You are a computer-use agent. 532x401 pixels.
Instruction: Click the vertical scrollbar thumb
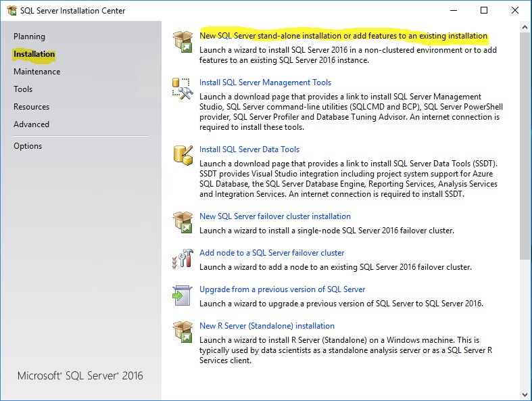click(x=525, y=146)
